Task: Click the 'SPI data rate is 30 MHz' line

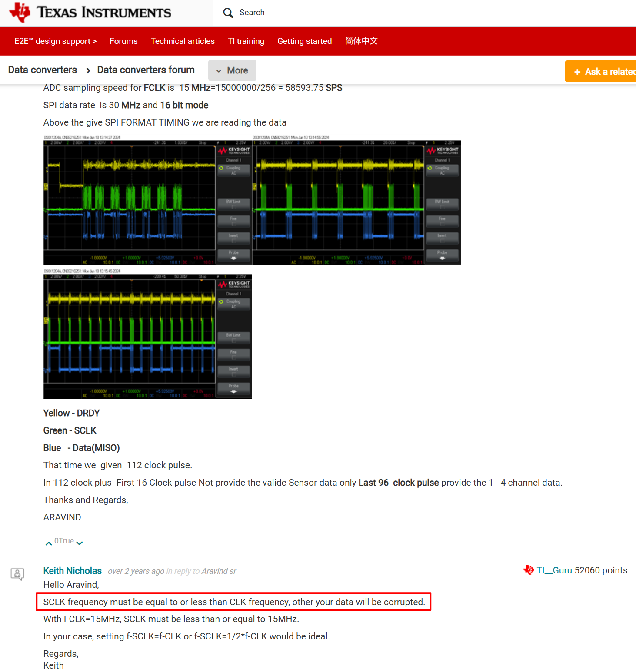Action: pos(126,105)
